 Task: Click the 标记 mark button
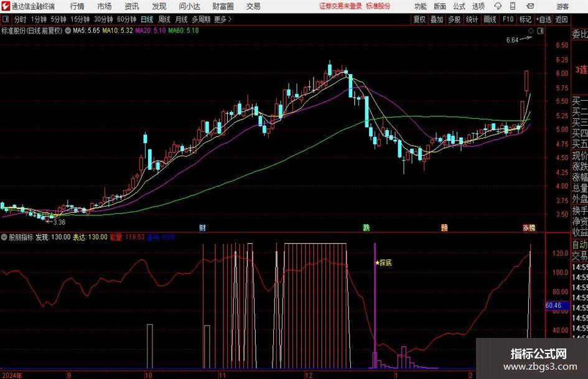[525, 19]
